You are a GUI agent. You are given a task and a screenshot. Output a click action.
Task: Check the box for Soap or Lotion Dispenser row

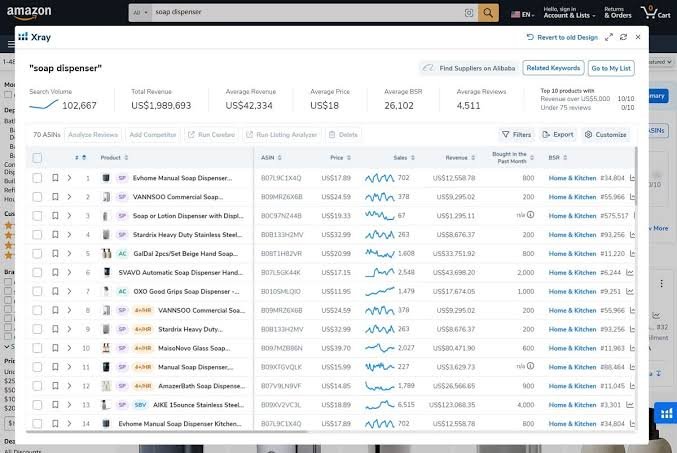pyautogui.click(x=37, y=215)
